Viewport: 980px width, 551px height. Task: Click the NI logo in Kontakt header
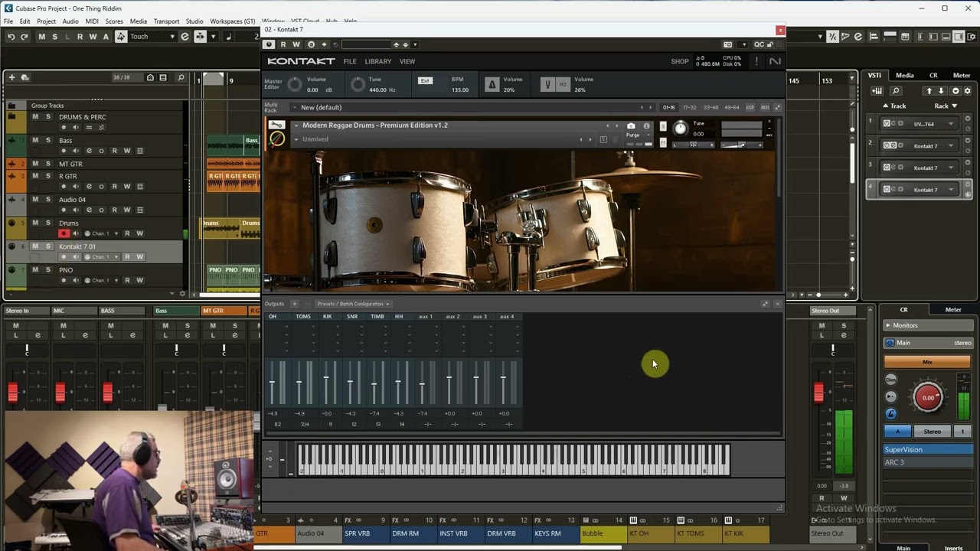pyautogui.click(x=775, y=61)
